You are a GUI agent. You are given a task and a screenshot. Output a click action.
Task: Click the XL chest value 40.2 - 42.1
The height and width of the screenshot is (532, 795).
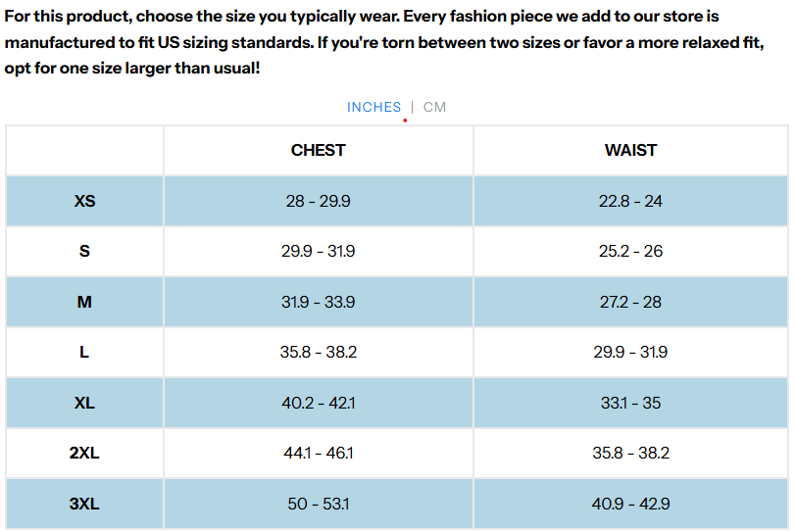tap(319, 403)
